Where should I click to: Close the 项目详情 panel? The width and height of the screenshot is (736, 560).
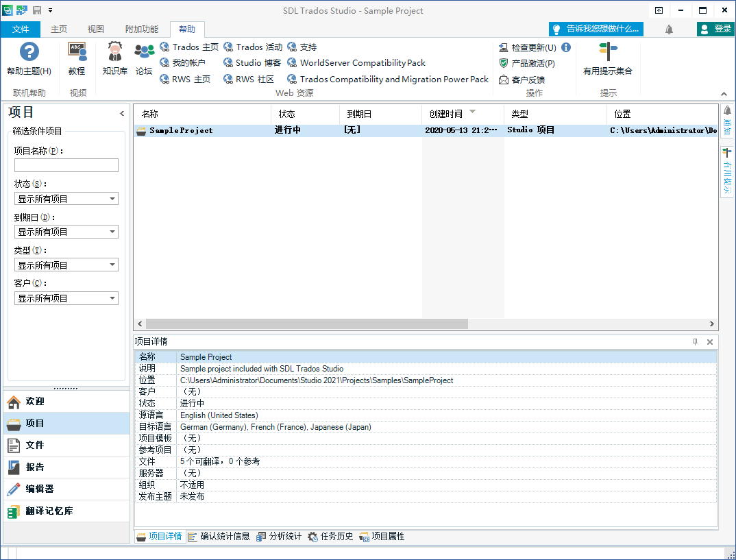point(710,342)
